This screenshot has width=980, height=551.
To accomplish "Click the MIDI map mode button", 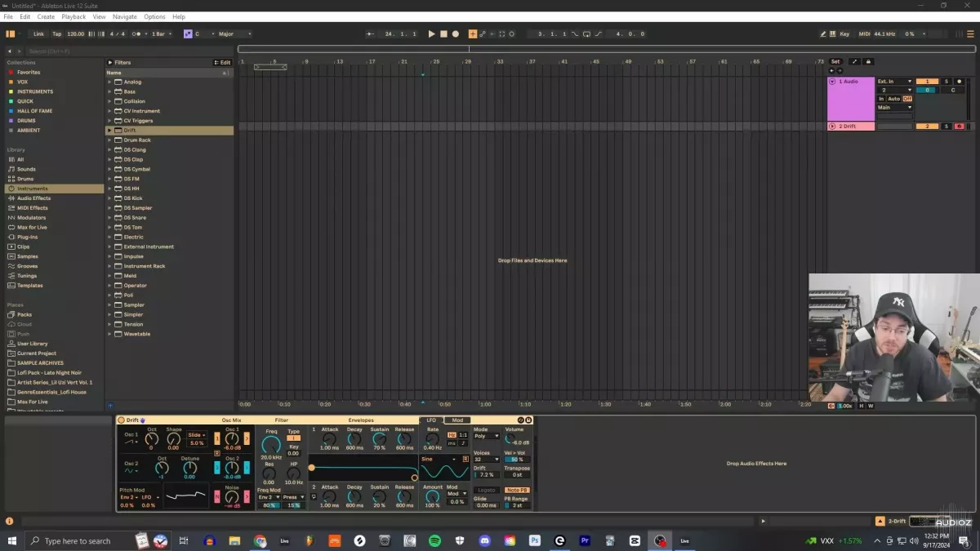I will (x=865, y=34).
